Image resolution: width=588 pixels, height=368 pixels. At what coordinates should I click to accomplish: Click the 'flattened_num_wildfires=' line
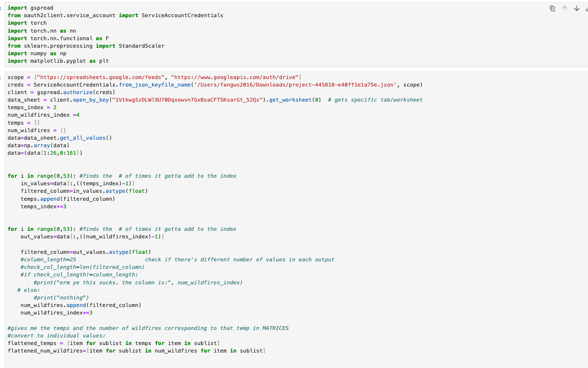(137, 351)
